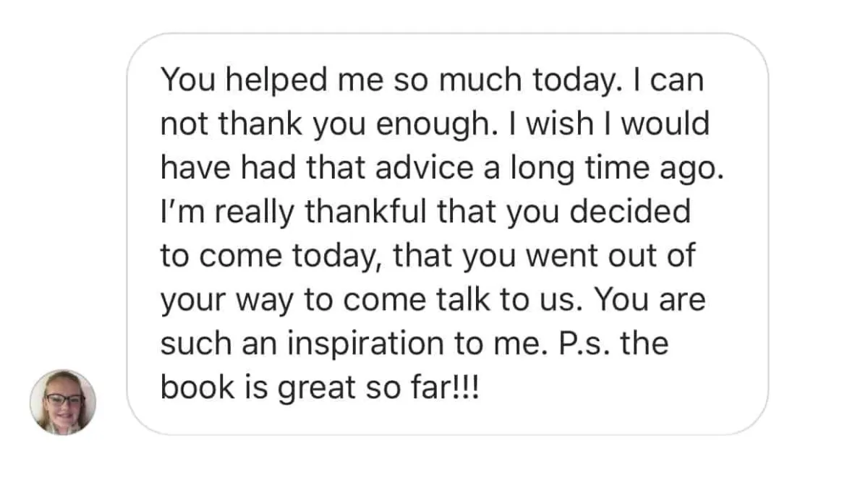Screen dimensions: 868x480
Task: Click the word "advice" in the third line
Action: [411, 168]
